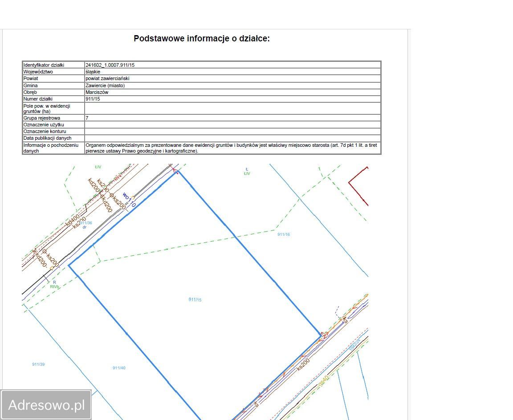Click the 'Oznaczenie konturu' label cell

[x=53, y=131]
